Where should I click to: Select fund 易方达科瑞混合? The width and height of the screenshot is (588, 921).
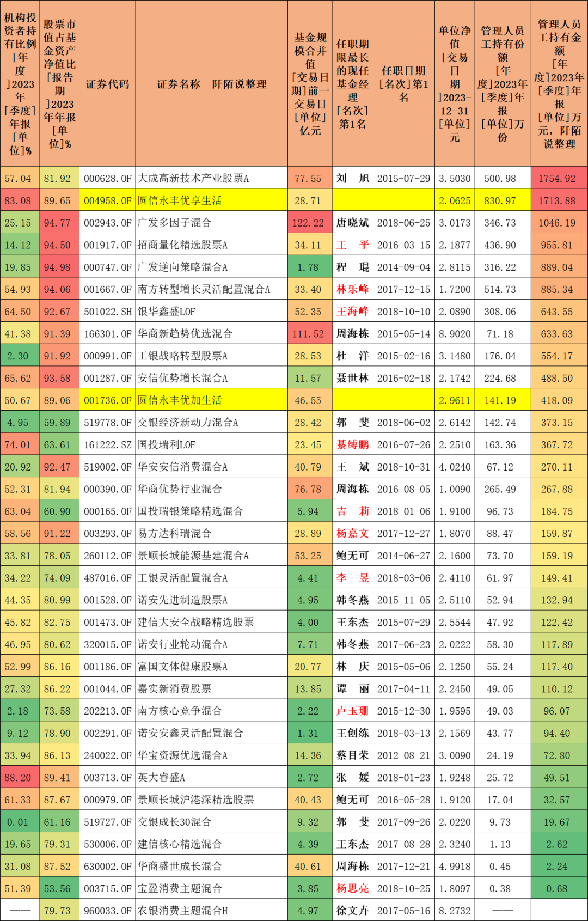174,534
